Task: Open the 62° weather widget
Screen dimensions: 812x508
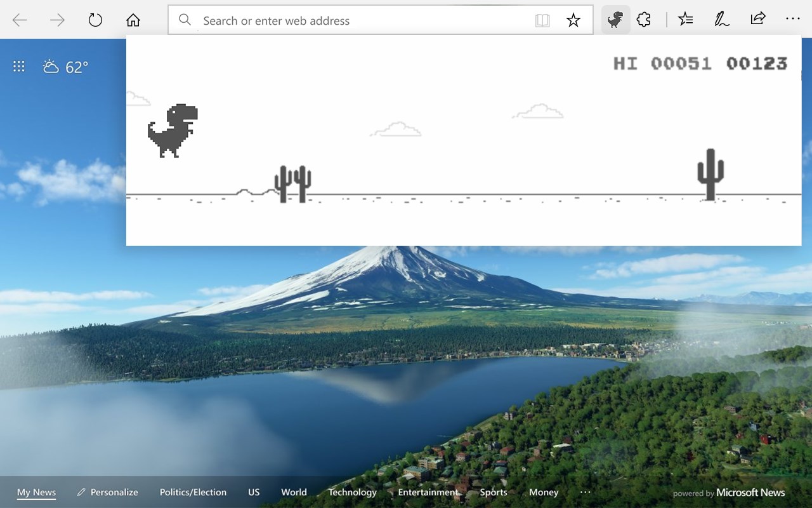Action: tap(65, 67)
